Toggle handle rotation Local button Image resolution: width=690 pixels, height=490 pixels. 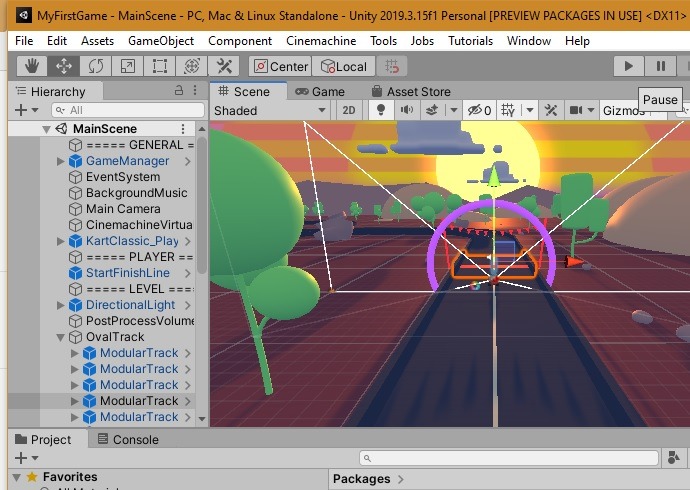(x=344, y=66)
